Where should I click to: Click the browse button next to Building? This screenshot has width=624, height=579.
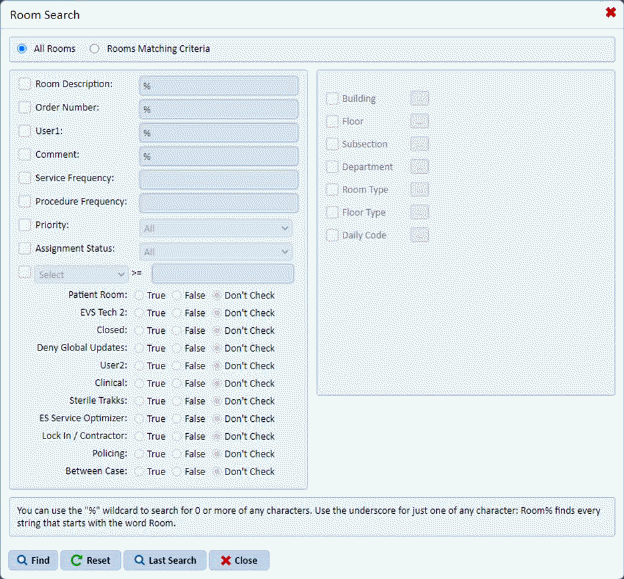(x=420, y=98)
